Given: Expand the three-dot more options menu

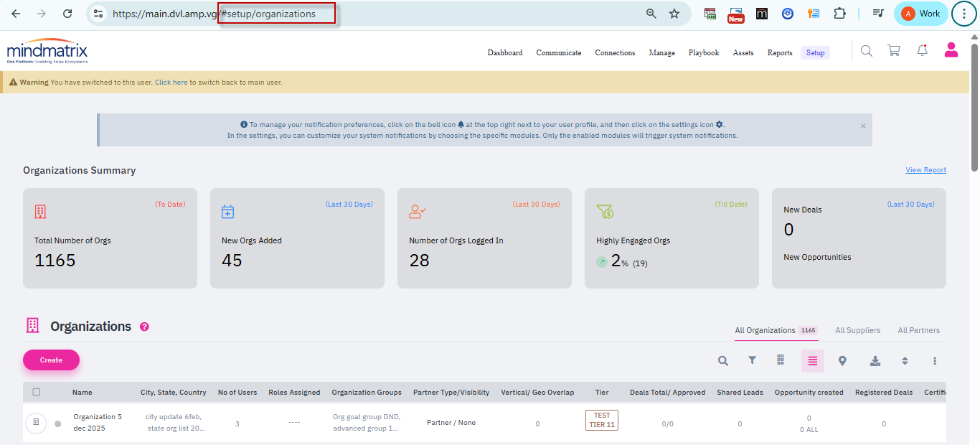Looking at the screenshot, I should [934, 361].
